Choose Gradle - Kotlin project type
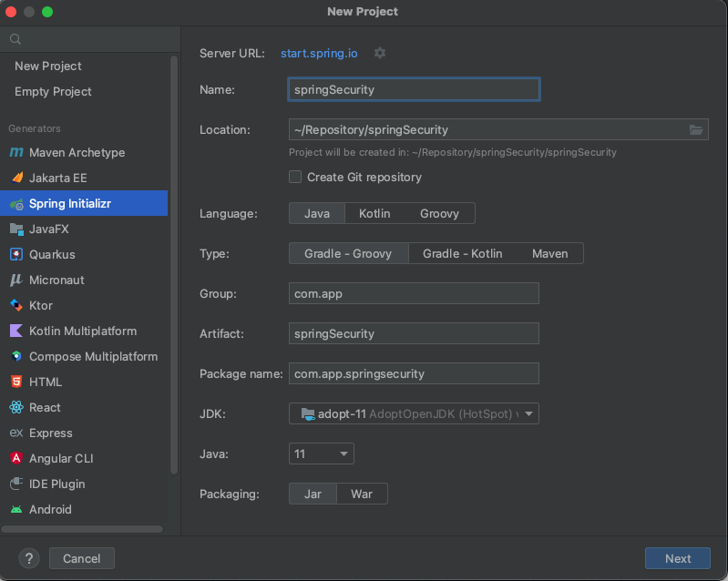The image size is (728, 581). tap(463, 253)
